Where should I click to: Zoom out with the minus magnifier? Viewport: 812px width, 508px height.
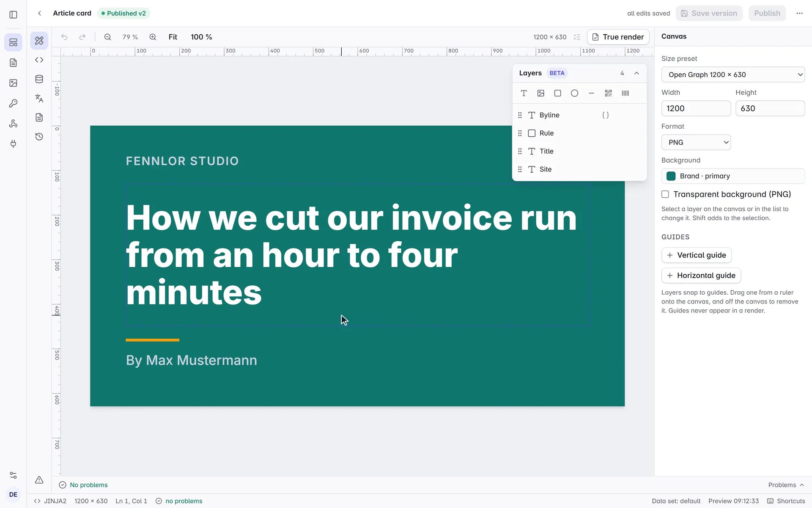click(x=107, y=37)
